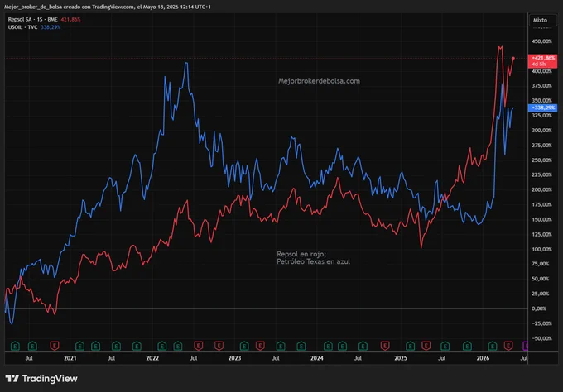563x392 pixels.
Task: Click the 200,00% label on the price axis
Action: click(x=541, y=189)
